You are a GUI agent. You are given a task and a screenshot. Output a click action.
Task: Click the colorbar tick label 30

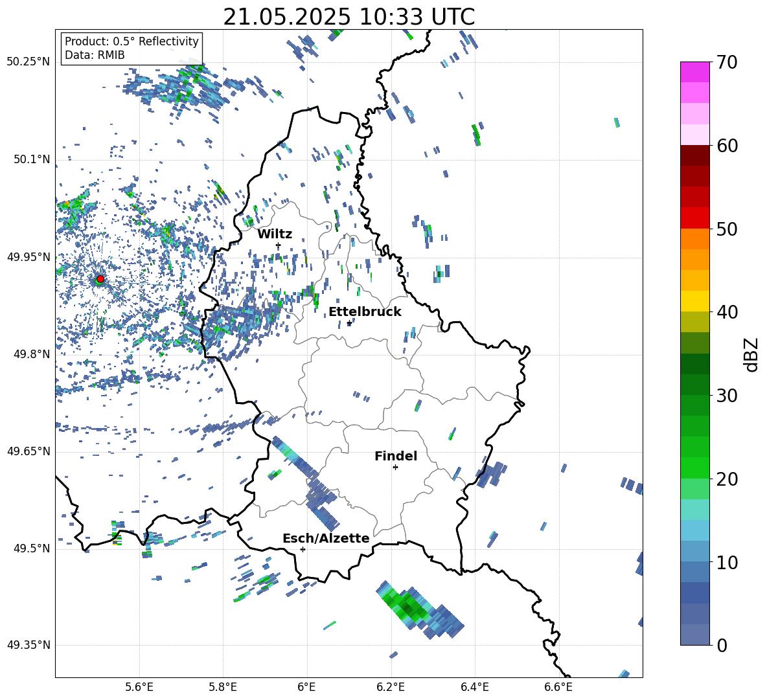pos(727,395)
